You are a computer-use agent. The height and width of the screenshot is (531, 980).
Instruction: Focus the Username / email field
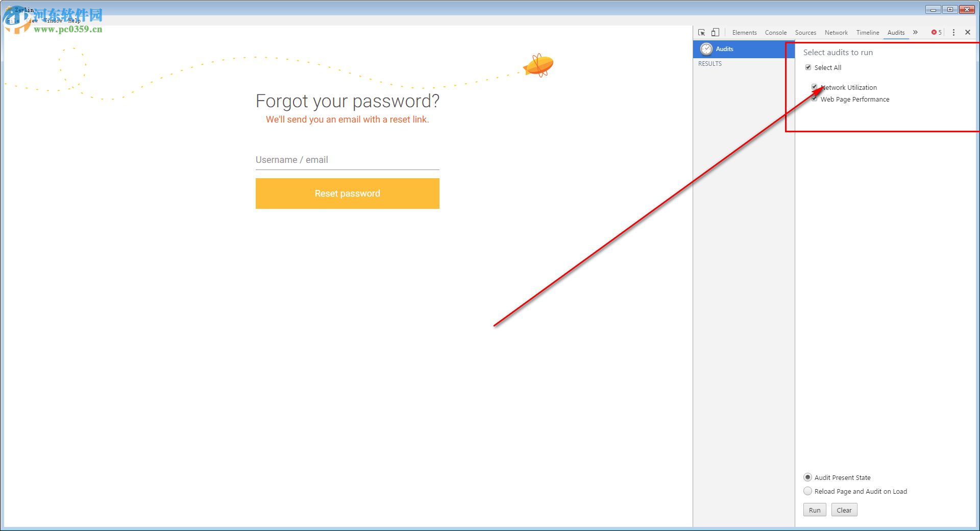(x=347, y=160)
